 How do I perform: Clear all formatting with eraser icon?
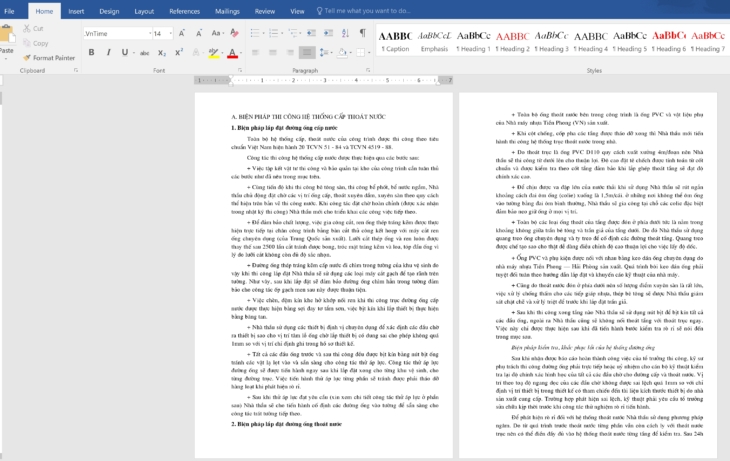tap(234, 33)
